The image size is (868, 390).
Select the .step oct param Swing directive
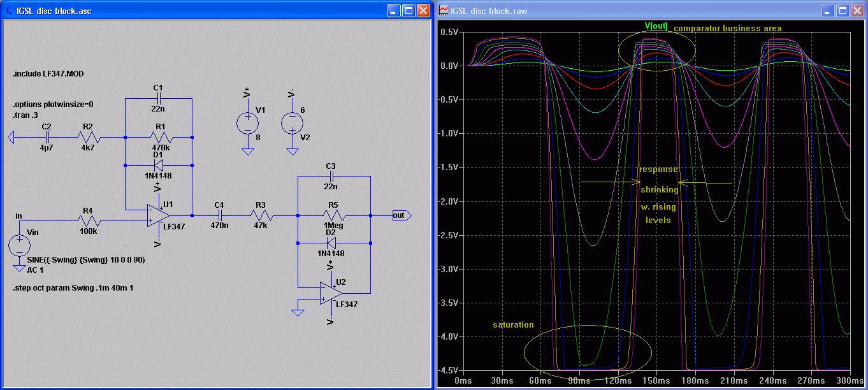tap(73, 288)
